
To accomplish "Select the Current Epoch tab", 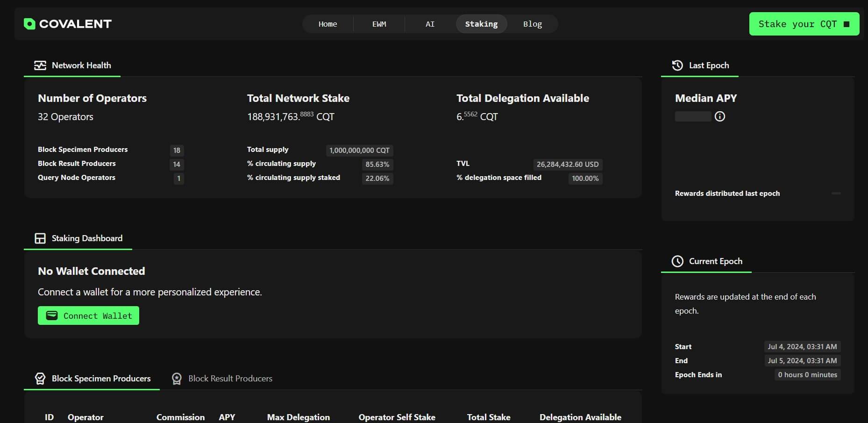I will (x=706, y=261).
